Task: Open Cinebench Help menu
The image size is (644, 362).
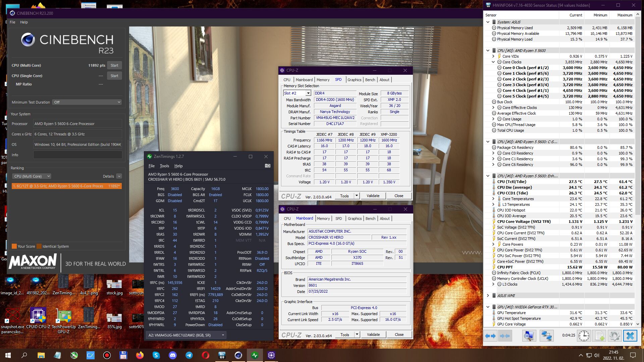Action: (x=24, y=22)
